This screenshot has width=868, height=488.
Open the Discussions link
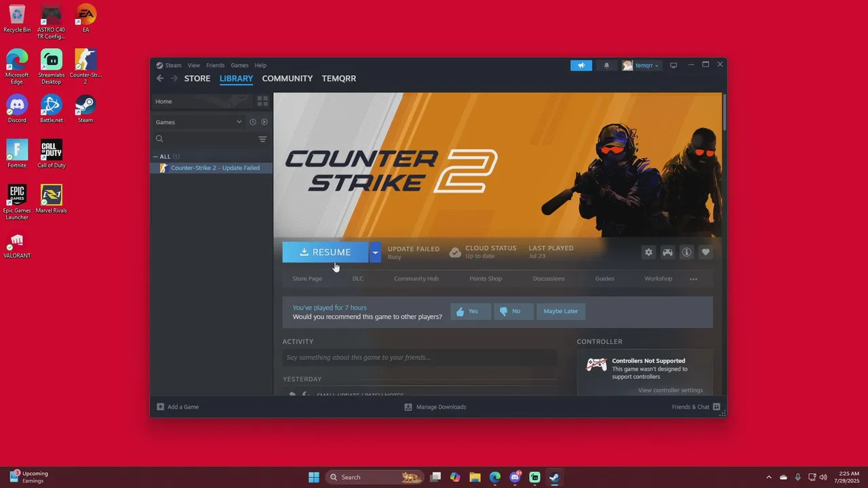tap(549, 279)
